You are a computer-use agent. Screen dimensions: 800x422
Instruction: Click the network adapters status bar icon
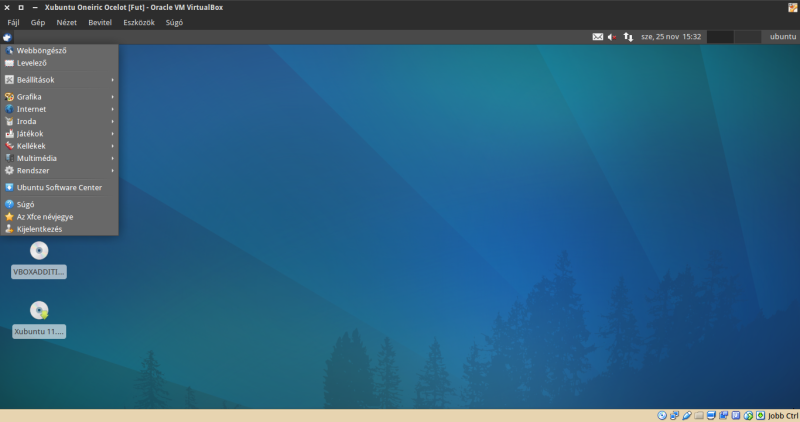pos(674,415)
